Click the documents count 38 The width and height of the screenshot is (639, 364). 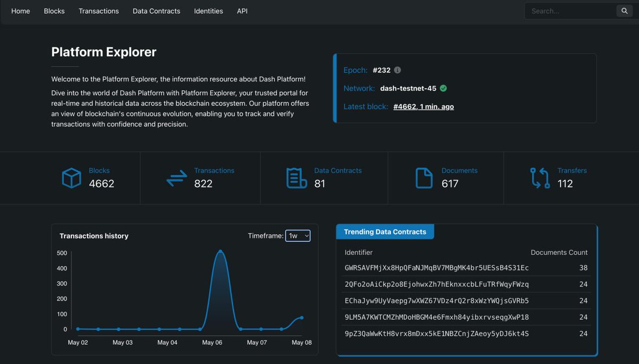584,268
